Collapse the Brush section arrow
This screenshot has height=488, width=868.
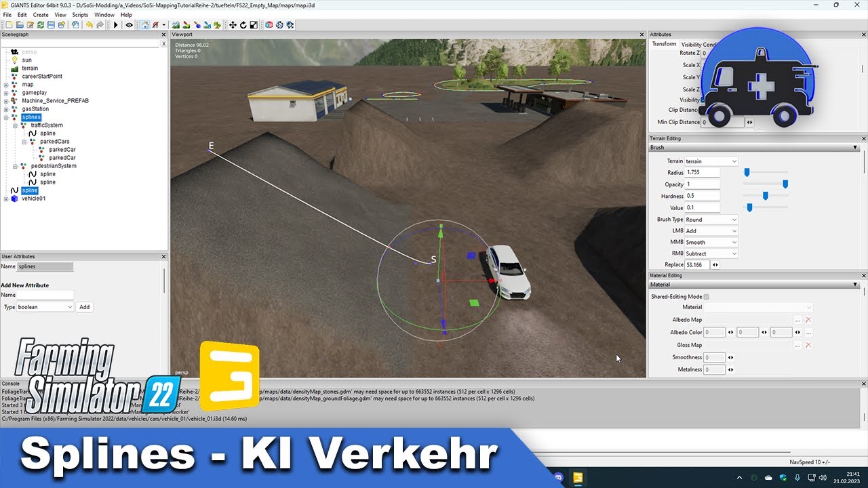[855, 147]
